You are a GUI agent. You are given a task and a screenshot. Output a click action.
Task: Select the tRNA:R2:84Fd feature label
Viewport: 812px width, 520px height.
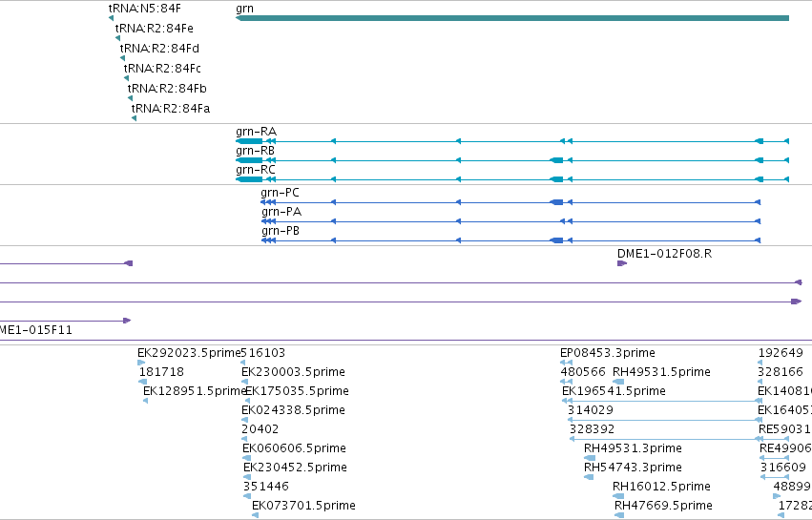click(x=159, y=48)
